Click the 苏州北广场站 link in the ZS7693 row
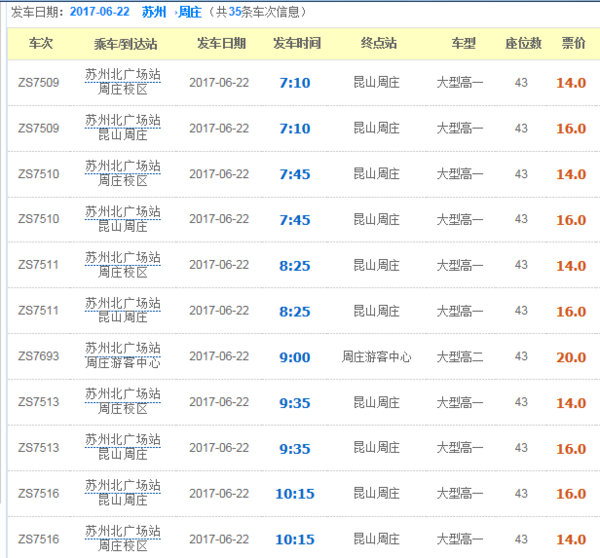The height and width of the screenshot is (558, 600). click(122, 349)
